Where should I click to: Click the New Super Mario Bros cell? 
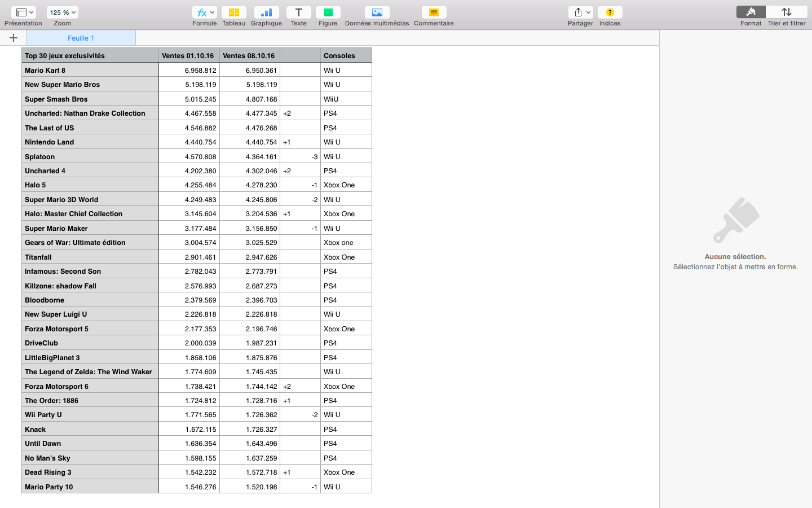(x=90, y=84)
